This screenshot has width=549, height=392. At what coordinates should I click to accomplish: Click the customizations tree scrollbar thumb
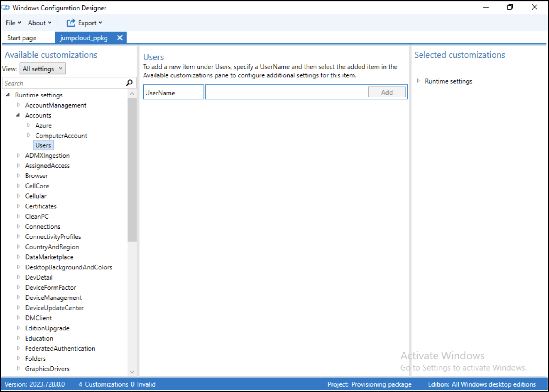[x=132, y=169]
